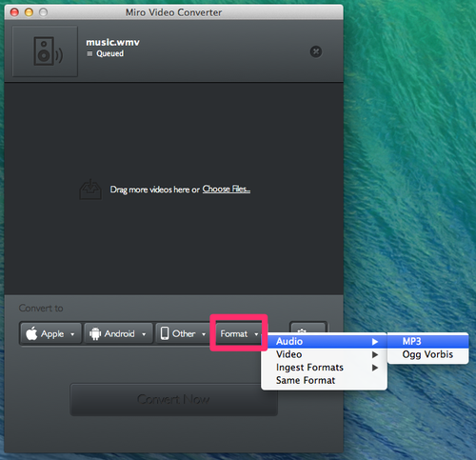Choose Same Format menu entry
The height and width of the screenshot is (460, 476).
pos(324,380)
